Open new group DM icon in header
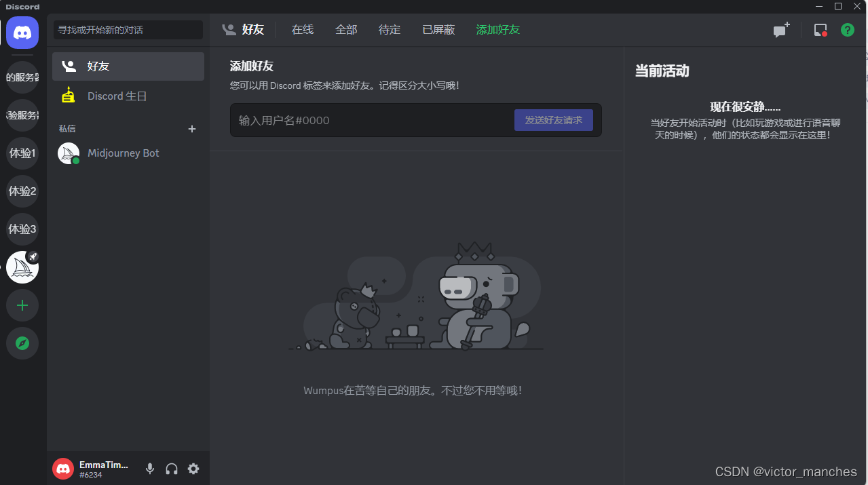This screenshot has height=485, width=868. tap(782, 30)
